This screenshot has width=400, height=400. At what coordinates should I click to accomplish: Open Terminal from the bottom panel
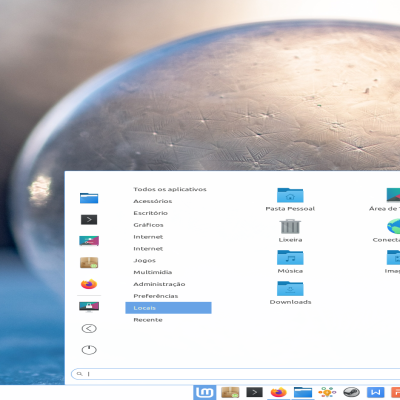click(x=254, y=392)
